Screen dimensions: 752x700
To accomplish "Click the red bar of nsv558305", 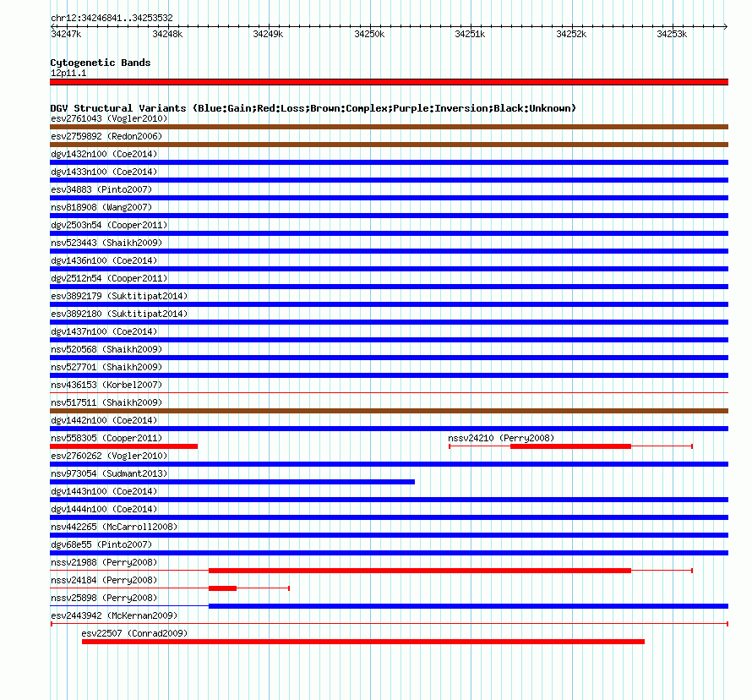I will click(123, 446).
